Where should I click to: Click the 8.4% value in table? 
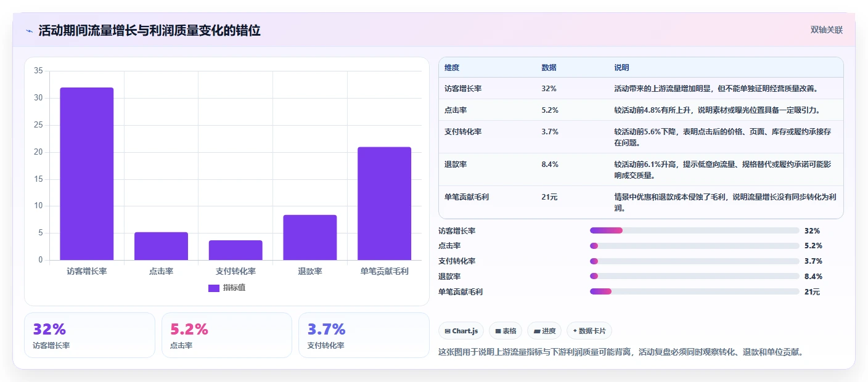coord(550,165)
